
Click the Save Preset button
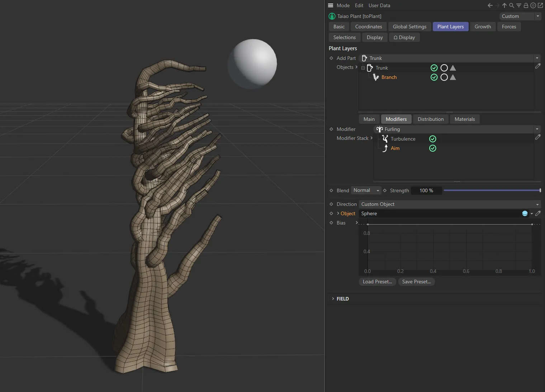[416, 282]
